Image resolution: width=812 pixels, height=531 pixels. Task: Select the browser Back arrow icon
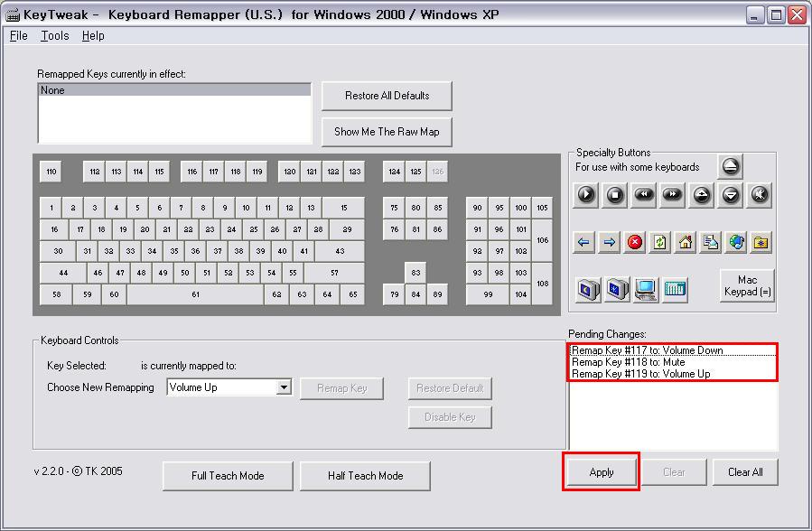click(x=583, y=242)
